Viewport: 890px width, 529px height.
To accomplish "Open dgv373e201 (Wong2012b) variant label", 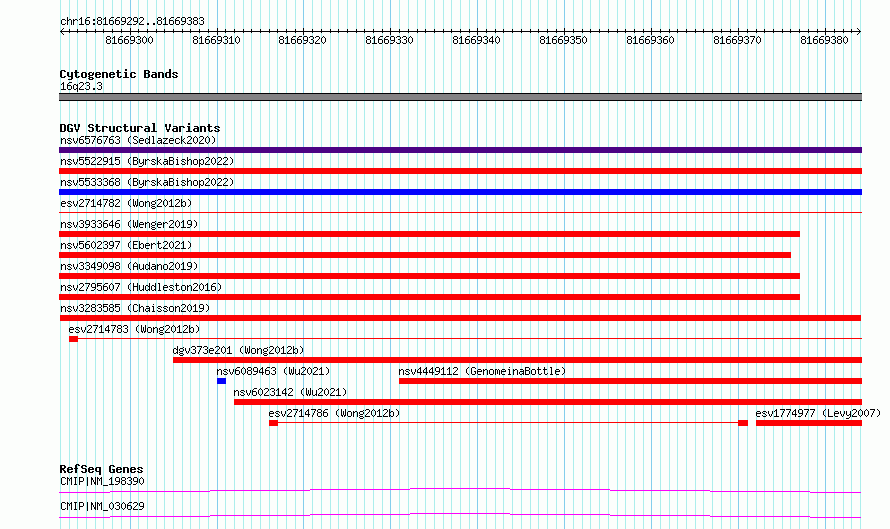I will pyautogui.click(x=238, y=350).
